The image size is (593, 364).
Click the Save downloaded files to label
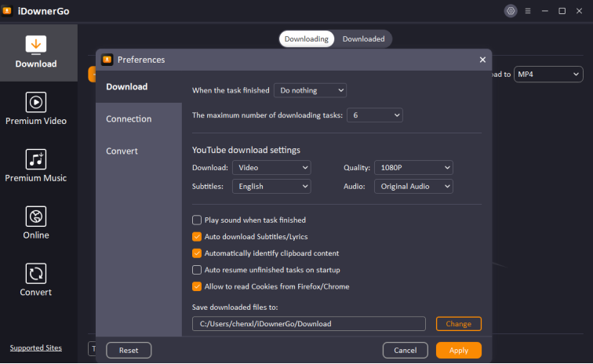click(235, 308)
